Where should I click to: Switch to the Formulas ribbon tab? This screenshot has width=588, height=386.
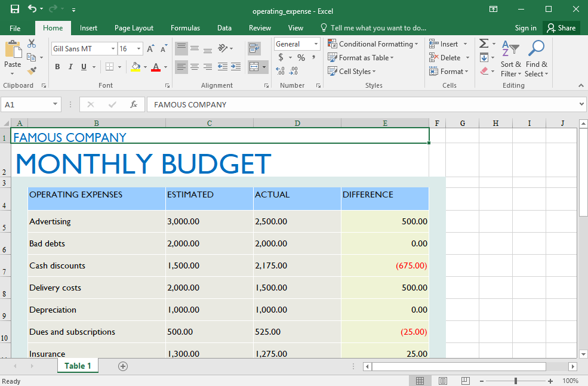[x=185, y=27]
